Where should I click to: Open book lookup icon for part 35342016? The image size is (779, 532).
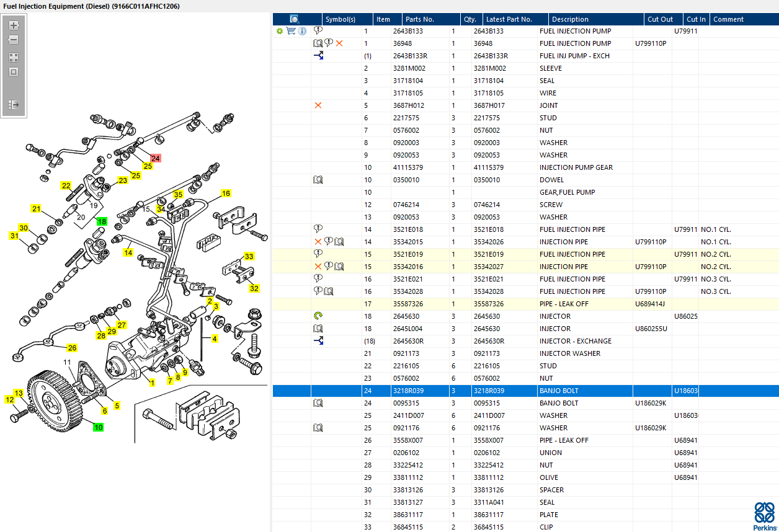click(x=339, y=267)
